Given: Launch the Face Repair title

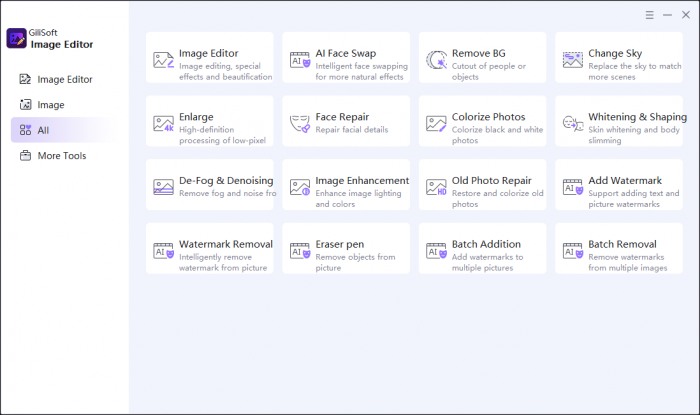Looking at the screenshot, I should (342, 117).
